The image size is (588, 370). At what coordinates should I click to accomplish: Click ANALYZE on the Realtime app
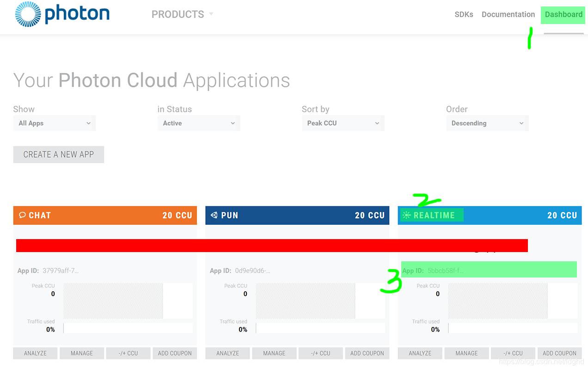pos(420,353)
